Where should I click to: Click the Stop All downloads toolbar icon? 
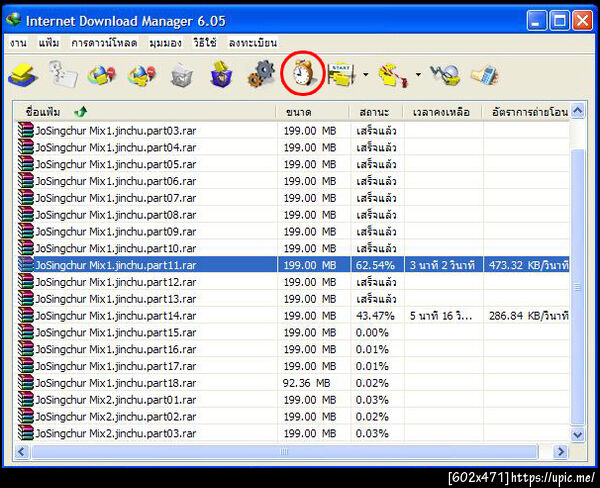click(x=142, y=74)
